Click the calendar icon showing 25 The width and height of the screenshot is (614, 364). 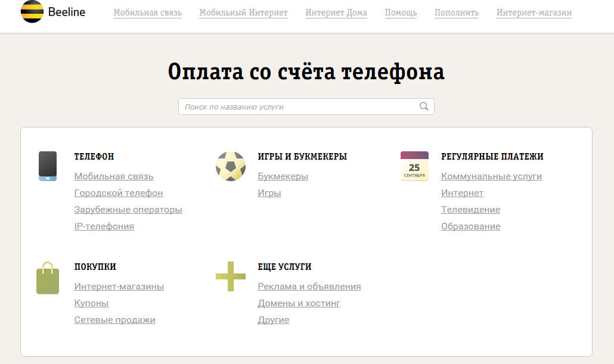(414, 166)
